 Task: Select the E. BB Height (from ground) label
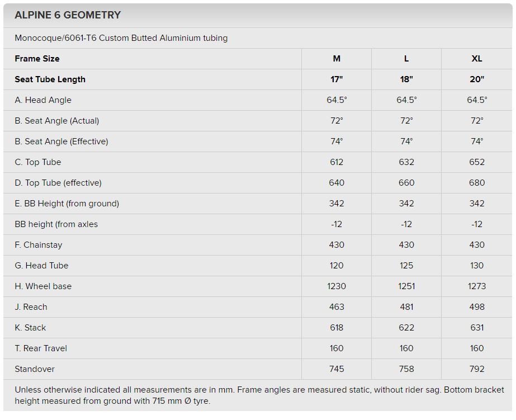[67, 204]
